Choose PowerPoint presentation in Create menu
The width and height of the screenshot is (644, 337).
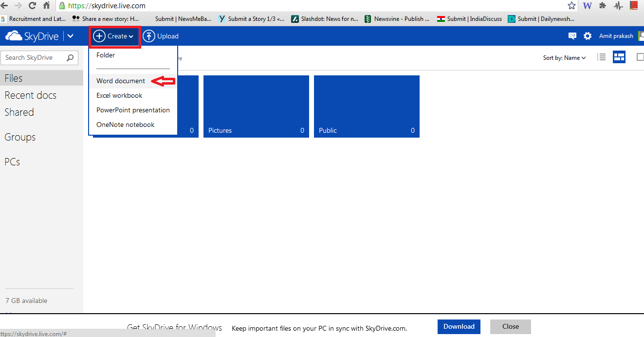(133, 110)
